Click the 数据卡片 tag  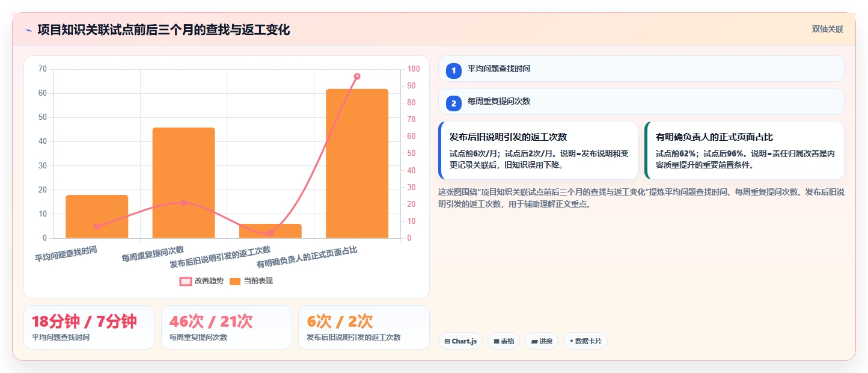(585, 341)
